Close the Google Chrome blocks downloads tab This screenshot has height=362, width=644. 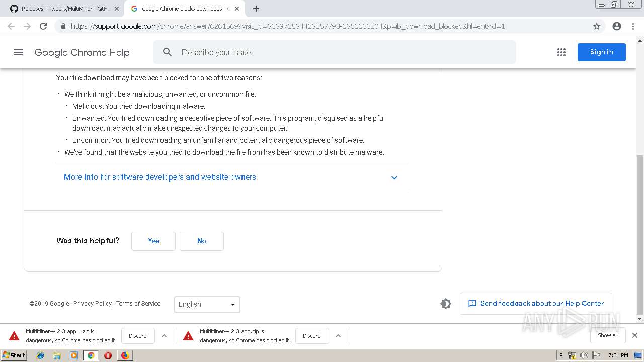[237, 9]
